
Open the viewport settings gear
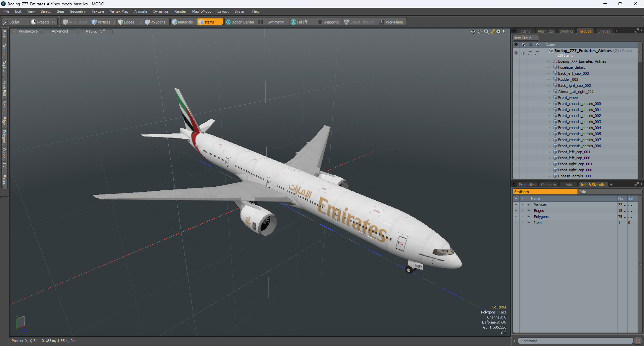[x=498, y=31]
